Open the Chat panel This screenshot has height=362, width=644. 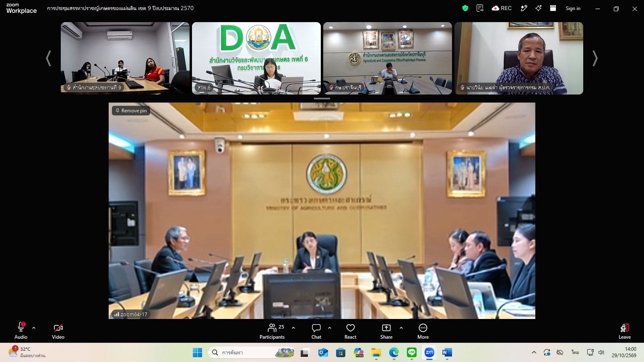coord(316,331)
